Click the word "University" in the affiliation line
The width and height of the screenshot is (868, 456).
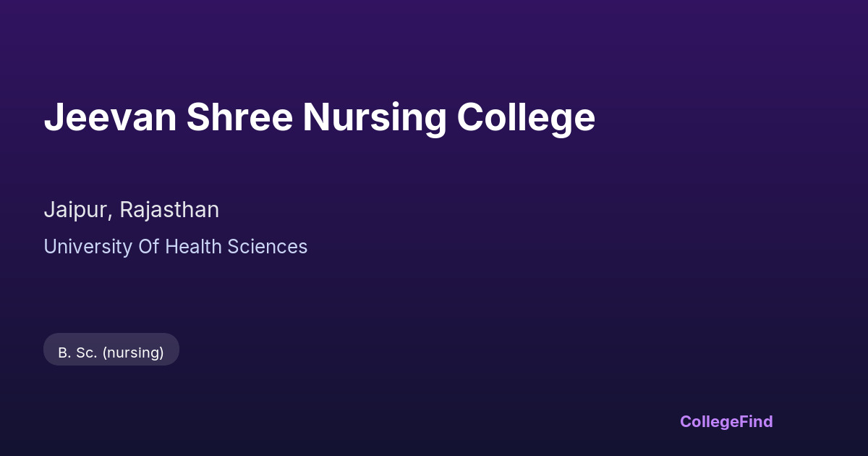tap(88, 247)
